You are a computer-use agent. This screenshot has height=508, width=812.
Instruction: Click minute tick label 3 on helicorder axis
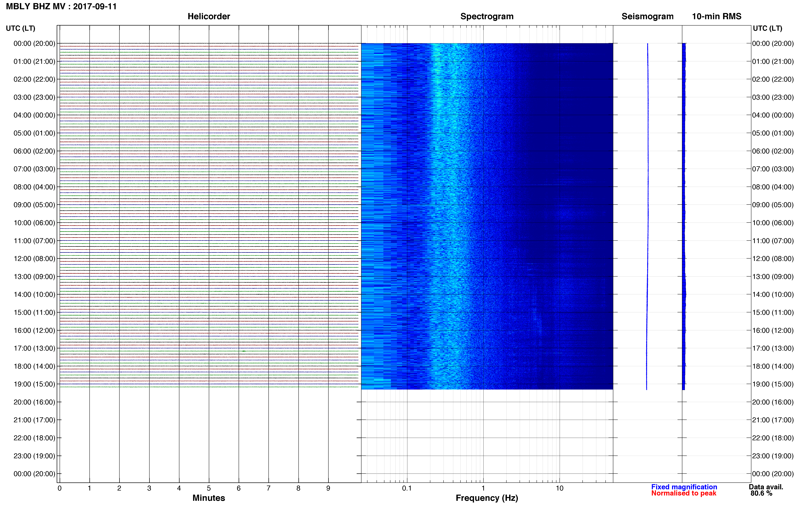tap(149, 488)
